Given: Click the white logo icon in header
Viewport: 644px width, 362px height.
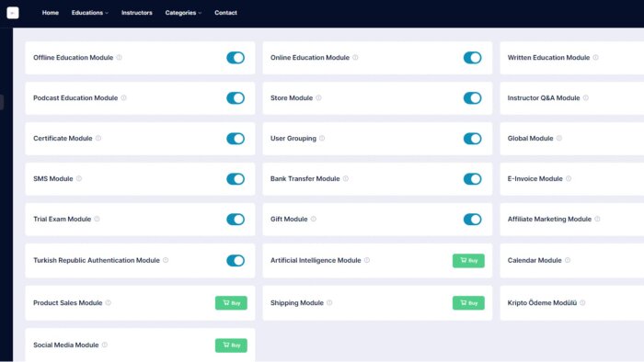Looking at the screenshot, I should pyautogui.click(x=13, y=13).
